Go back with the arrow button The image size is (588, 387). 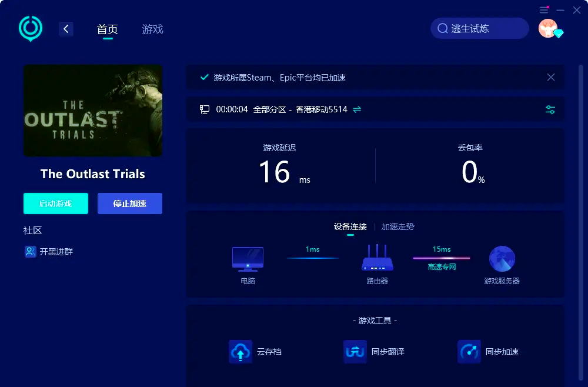click(x=66, y=29)
